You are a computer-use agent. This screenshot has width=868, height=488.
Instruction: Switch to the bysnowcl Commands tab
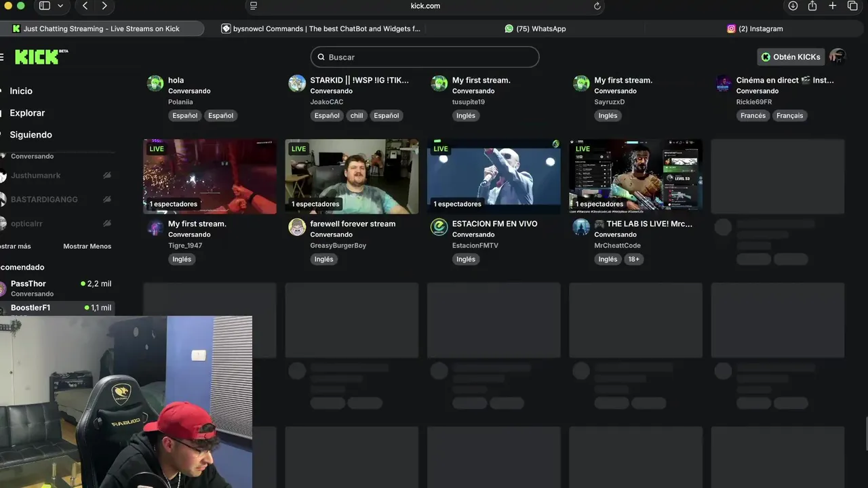pyautogui.click(x=321, y=28)
